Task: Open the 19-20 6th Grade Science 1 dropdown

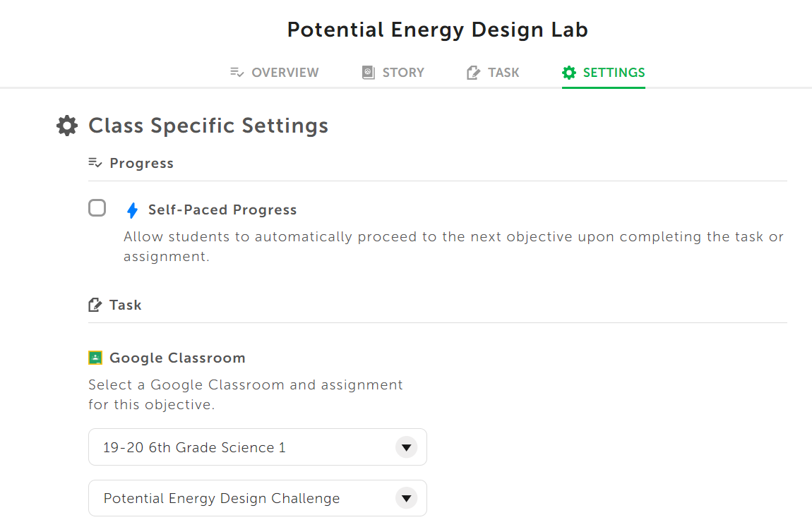Action: coord(258,447)
